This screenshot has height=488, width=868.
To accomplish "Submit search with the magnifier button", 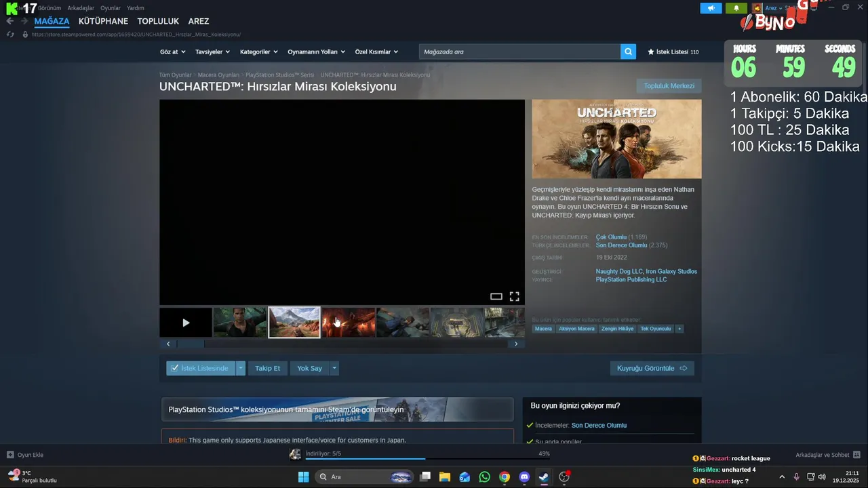I will (x=628, y=52).
